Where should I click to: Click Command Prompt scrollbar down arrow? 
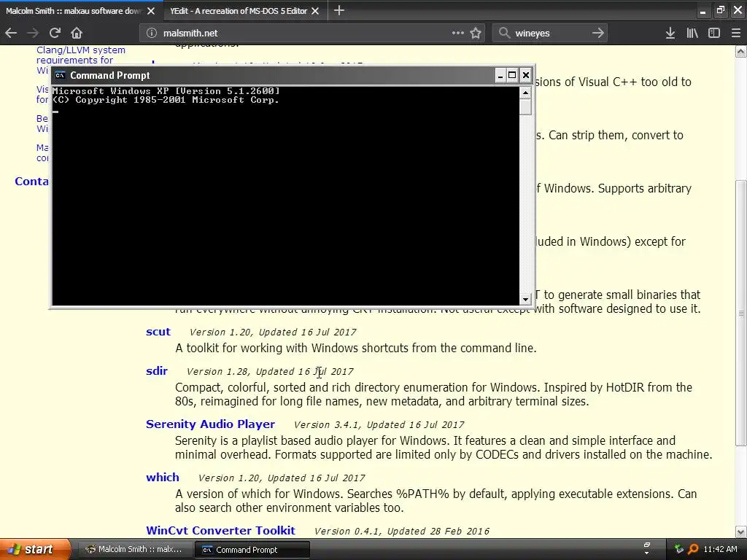click(525, 299)
